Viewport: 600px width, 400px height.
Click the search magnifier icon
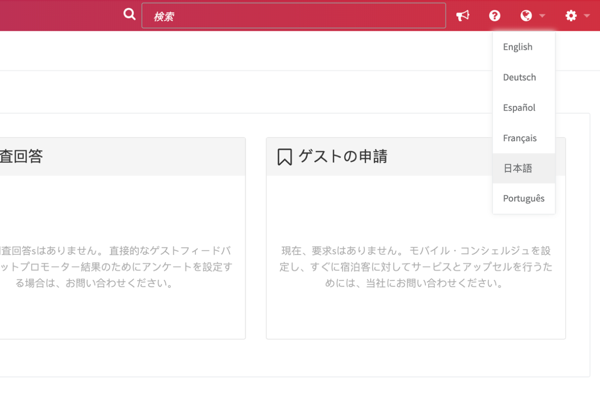129,15
